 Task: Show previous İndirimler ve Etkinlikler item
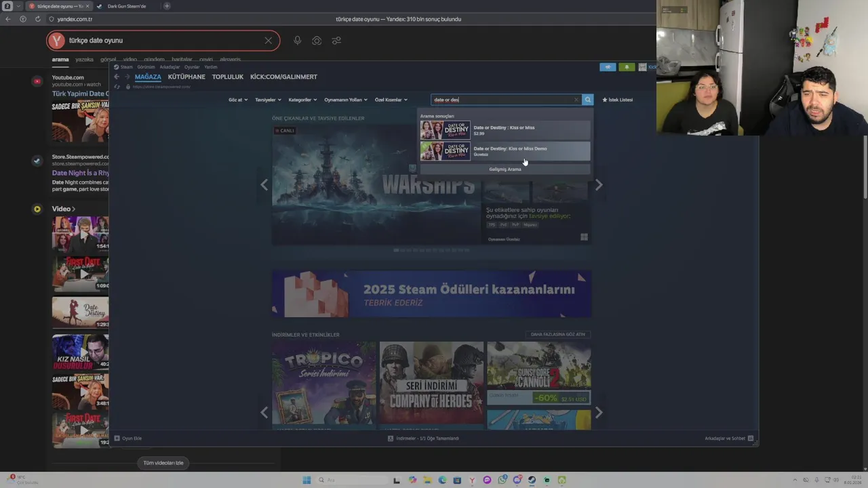[x=264, y=412]
